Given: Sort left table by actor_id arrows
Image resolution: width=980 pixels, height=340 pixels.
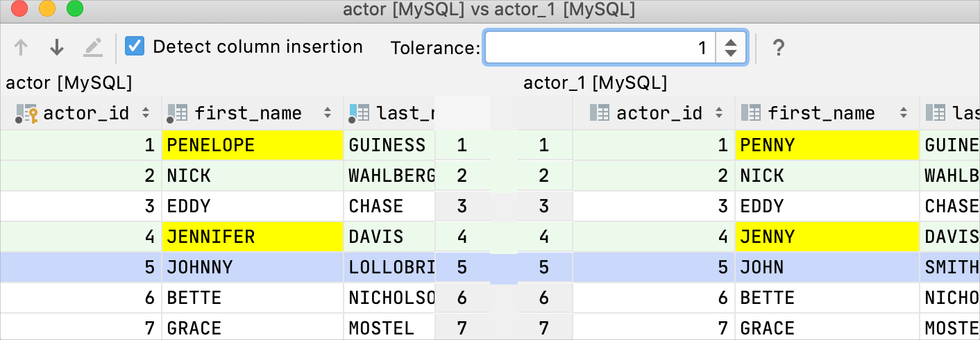Looking at the screenshot, I should [x=146, y=113].
